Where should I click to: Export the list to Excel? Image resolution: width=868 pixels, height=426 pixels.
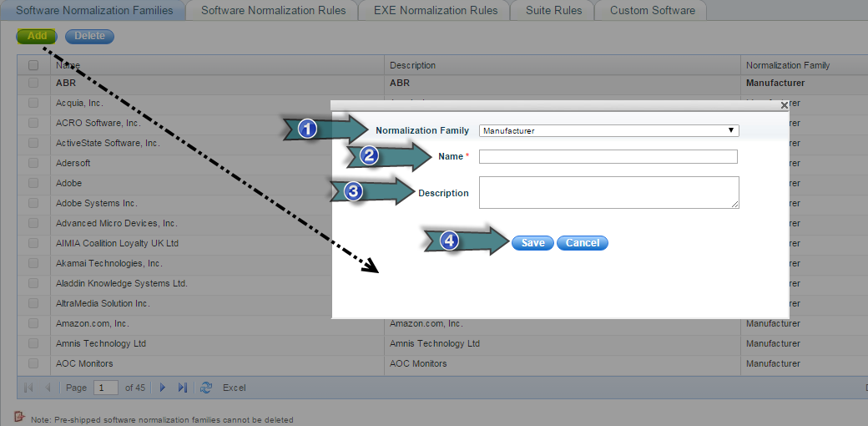pos(234,388)
